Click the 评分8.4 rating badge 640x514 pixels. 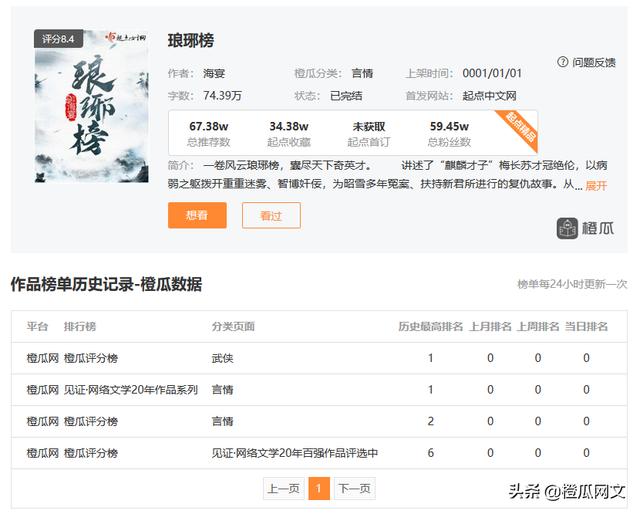click(x=58, y=39)
